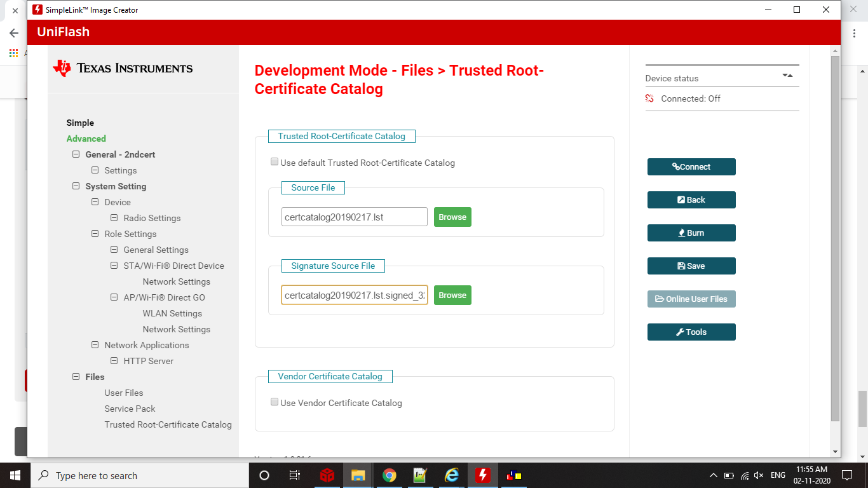This screenshot has width=868, height=488.
Task: Click the ENG language indicator in tray
Action: 778,475
